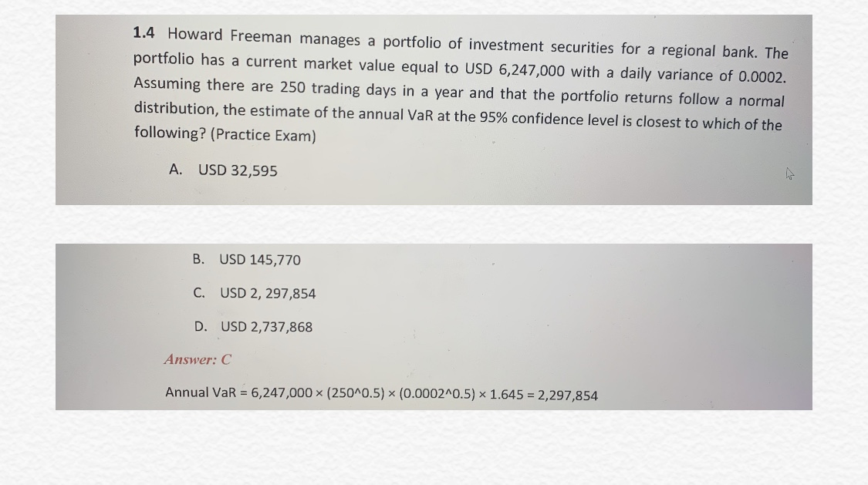The image size is (868, 485).
Task: Click the daily variance value 0.0002.
Action: (x=762, y=76)
